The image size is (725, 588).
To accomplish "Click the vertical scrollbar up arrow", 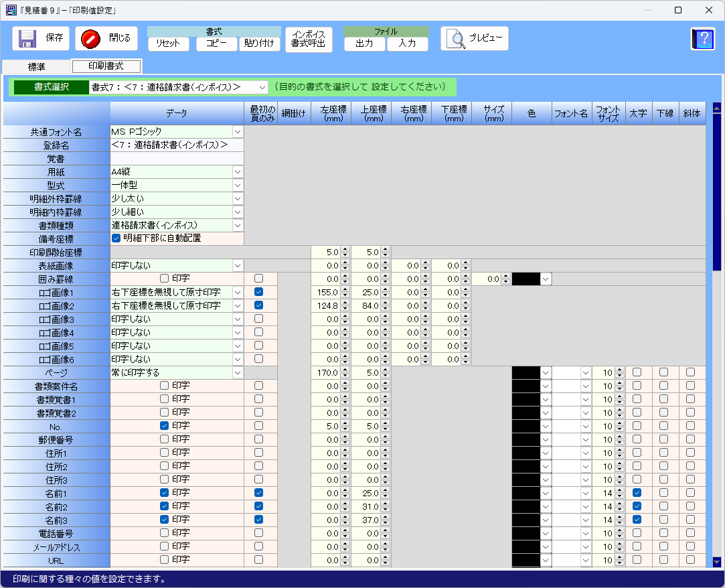I will [x=717, y=108].
